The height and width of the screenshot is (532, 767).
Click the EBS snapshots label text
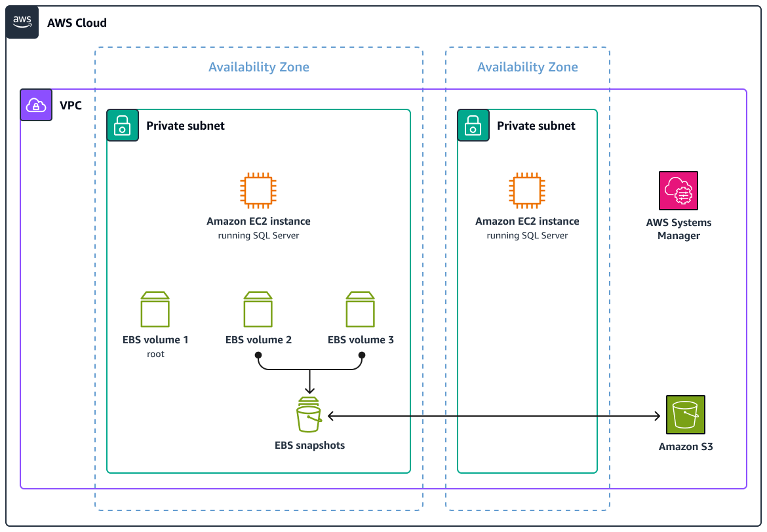click(309, 445)
